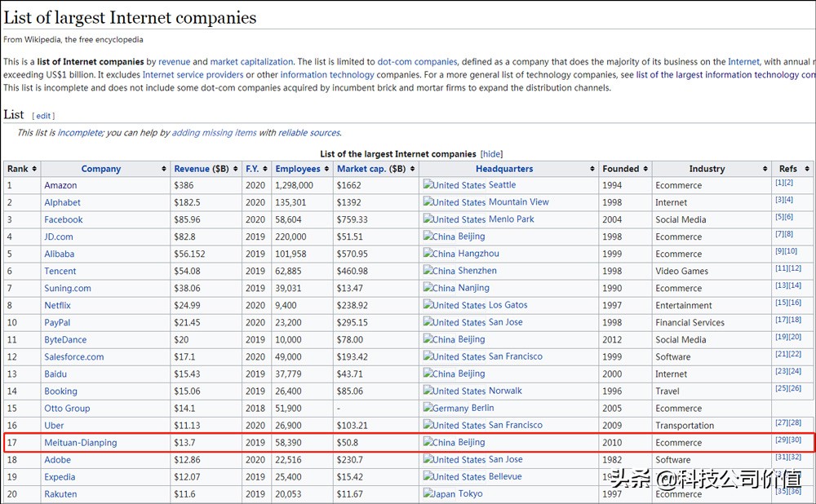This screenshot has height=504, width=816.
Task: Click the ByteDance link in table
Action: pyautogui.click(x=65, y=340)
